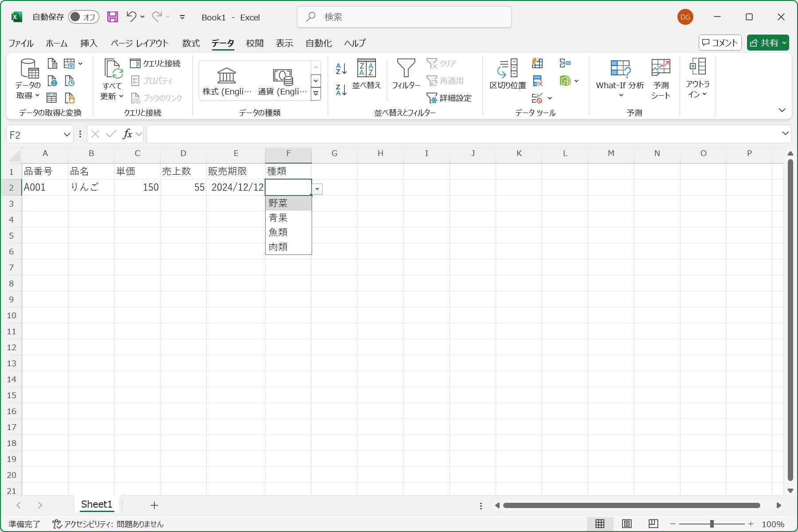Open クエリと接続 pane button

point(155,63)
